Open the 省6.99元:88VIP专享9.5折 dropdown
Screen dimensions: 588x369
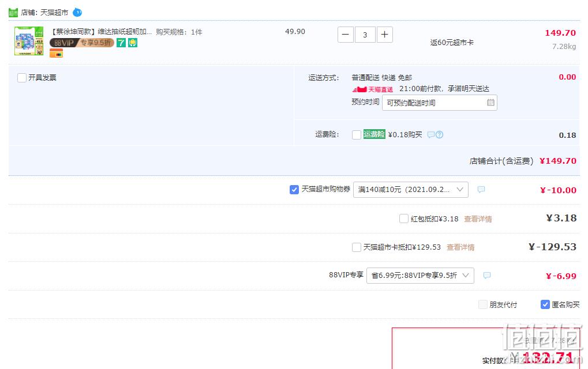click(420, 276)
